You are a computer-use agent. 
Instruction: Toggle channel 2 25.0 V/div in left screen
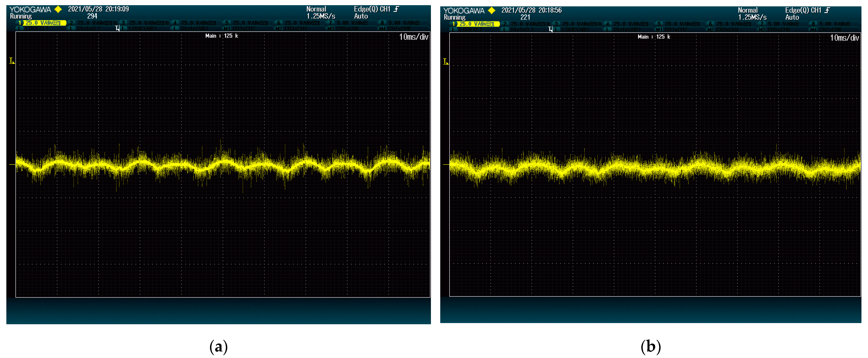coord(93,23)
